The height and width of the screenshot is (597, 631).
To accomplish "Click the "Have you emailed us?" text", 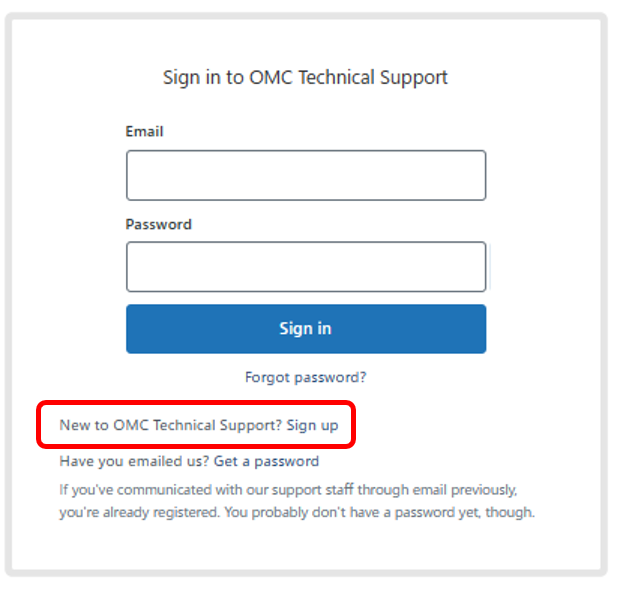I will 134,461.
